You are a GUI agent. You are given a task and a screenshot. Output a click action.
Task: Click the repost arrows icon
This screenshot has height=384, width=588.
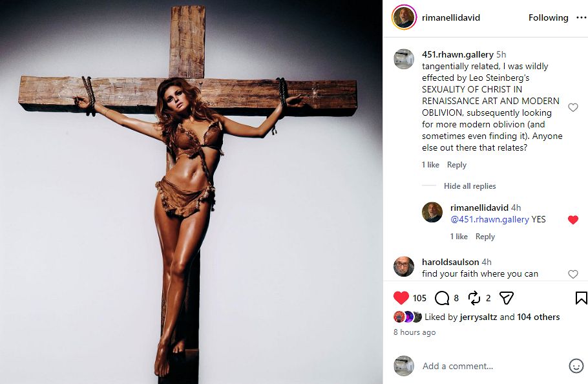pyautogui.click(x=474, y=298)
